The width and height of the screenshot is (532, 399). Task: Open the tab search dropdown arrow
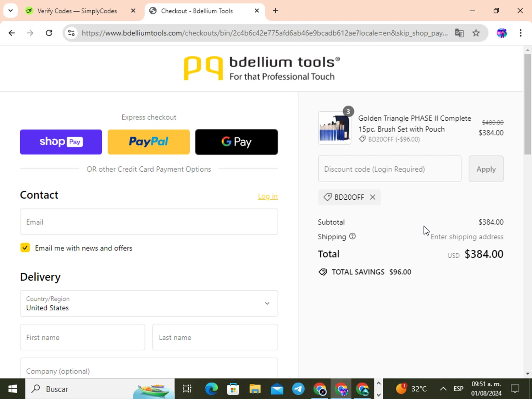(11, 11)
